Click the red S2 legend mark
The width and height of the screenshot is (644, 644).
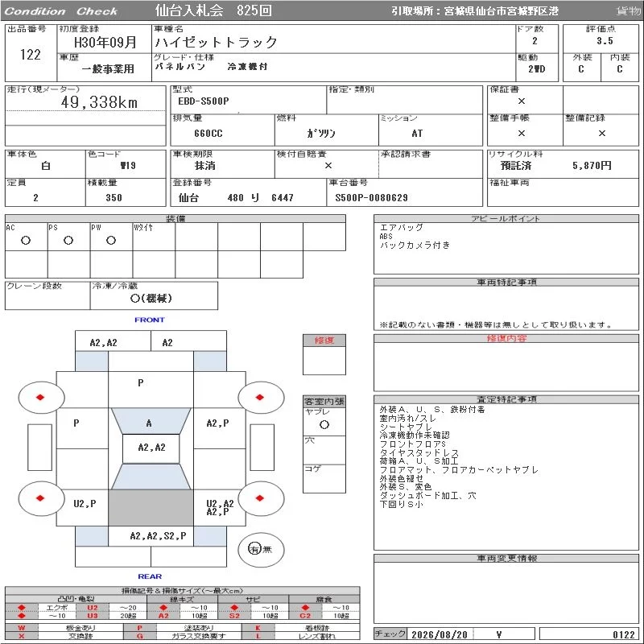(234, 616)
